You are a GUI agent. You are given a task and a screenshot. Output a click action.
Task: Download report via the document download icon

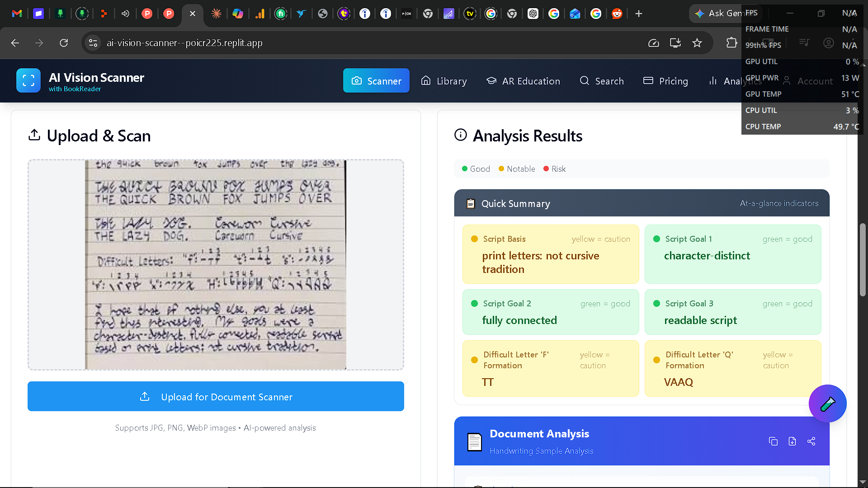click(793, 441)
